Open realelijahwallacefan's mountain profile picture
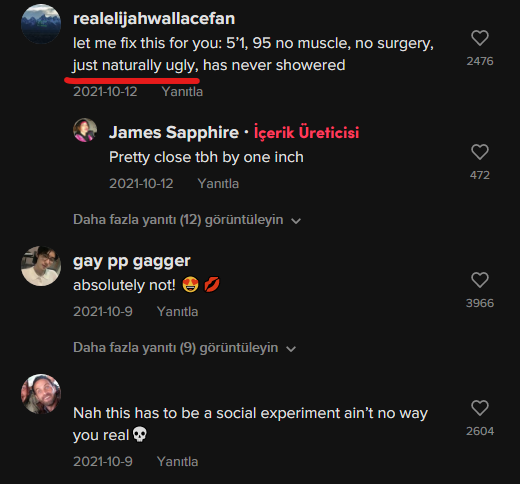Image resolution: width=520 pixels, height=484 pixels. (41, 24)
